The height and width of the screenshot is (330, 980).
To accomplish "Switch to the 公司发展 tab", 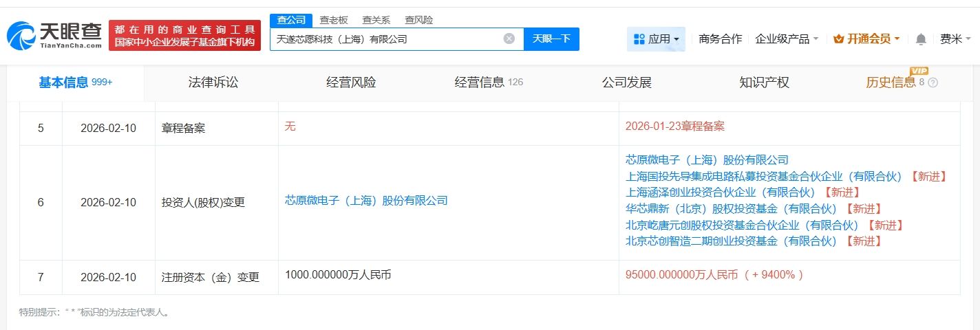I will click(626, 82).
